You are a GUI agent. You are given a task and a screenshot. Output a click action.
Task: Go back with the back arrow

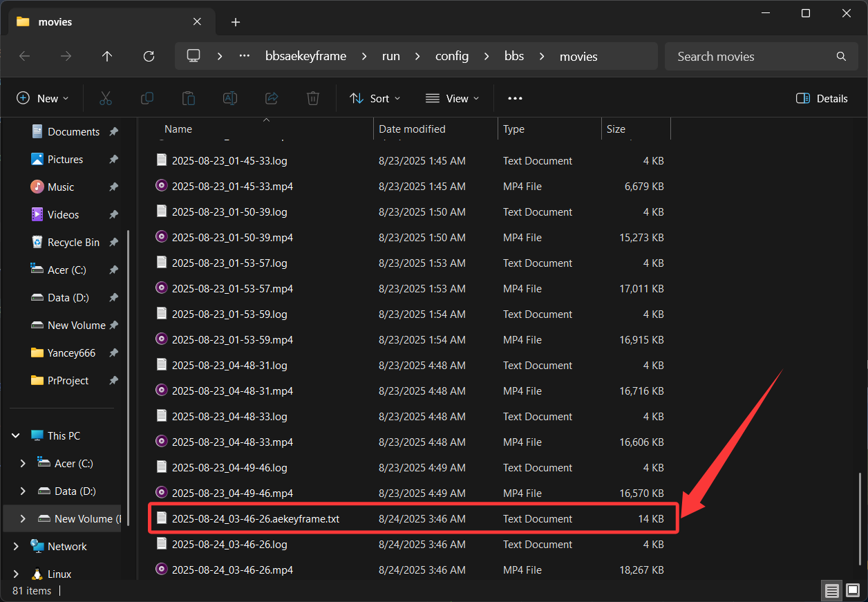click(x=25, y=57)
